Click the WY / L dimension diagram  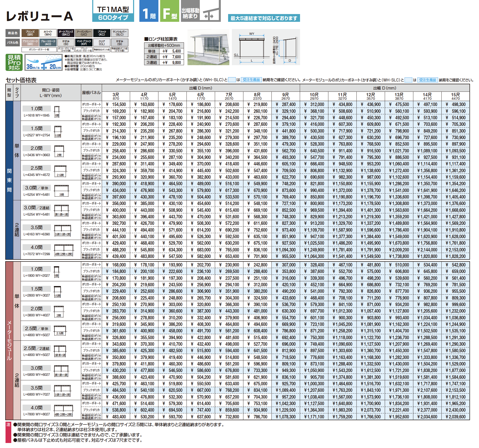click(266, 47)
